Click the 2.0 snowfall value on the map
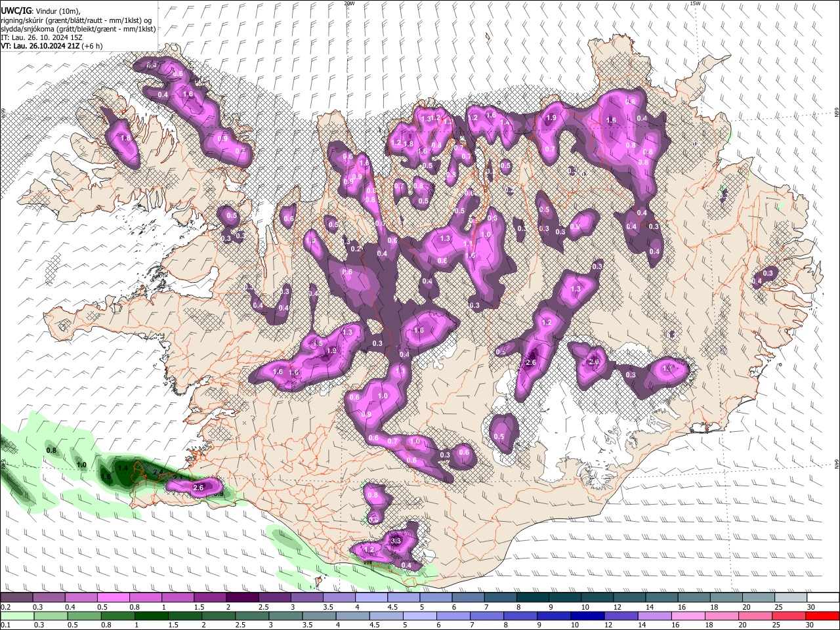 [x=595, y=362]
